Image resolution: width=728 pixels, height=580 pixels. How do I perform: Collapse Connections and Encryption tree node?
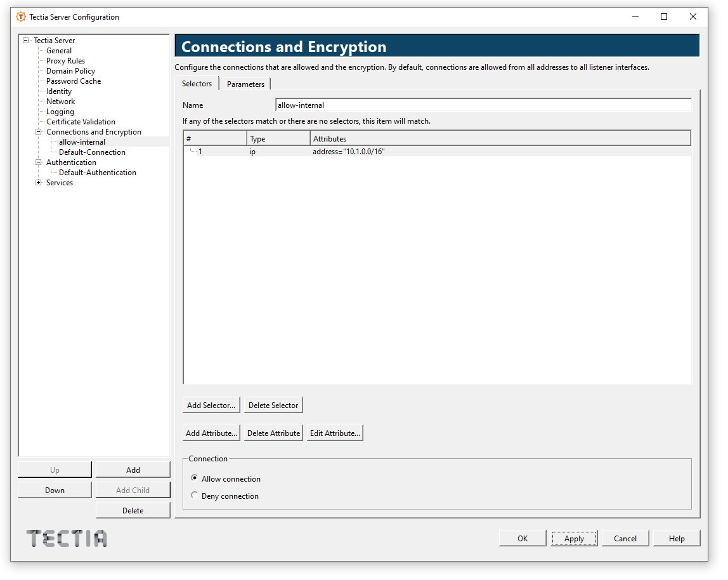(x=39, y=132)
